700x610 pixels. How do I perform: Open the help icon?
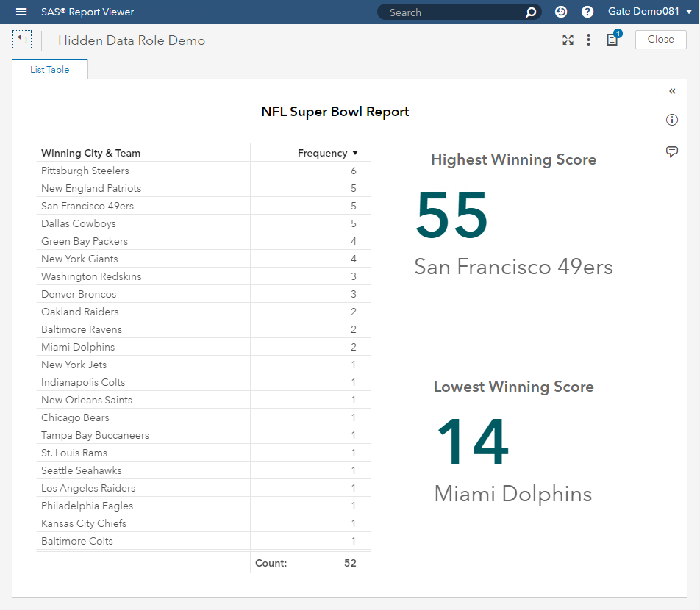[587, 11]
